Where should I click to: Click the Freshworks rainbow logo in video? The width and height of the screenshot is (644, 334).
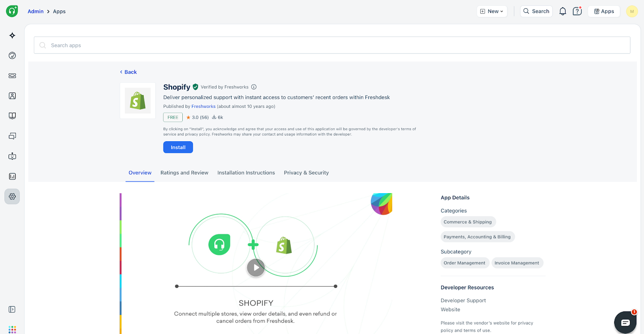(x=382, y=204)
